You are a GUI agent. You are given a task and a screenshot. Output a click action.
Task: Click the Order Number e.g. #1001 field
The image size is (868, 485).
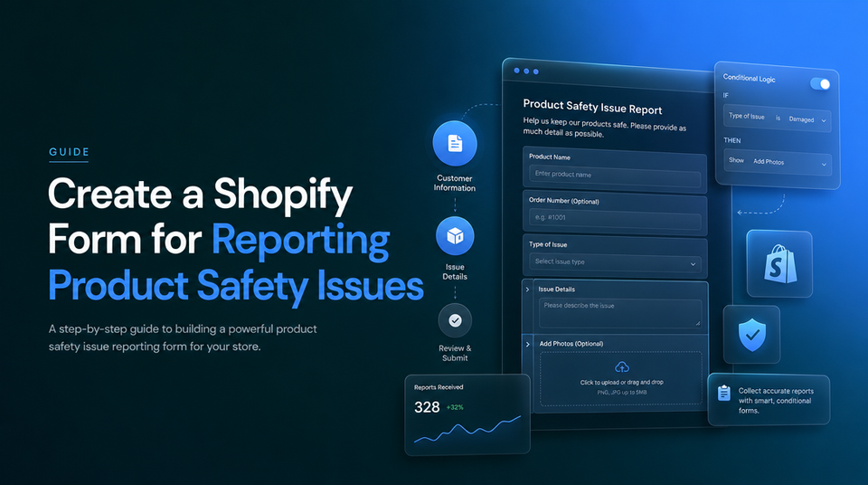(615, 219)
